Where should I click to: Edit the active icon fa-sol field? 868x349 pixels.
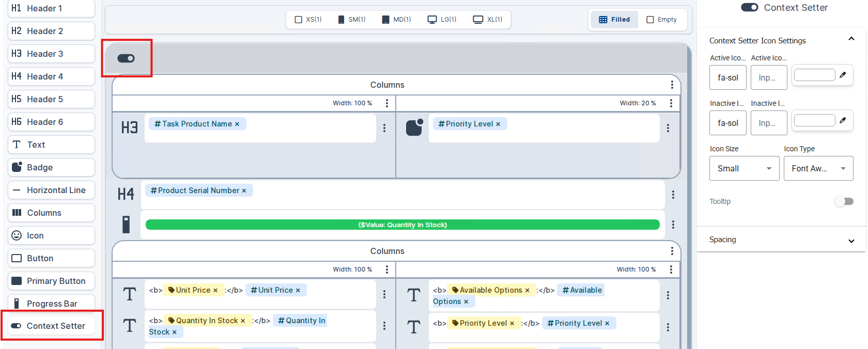pyautogui.click(x=728, y=77)
